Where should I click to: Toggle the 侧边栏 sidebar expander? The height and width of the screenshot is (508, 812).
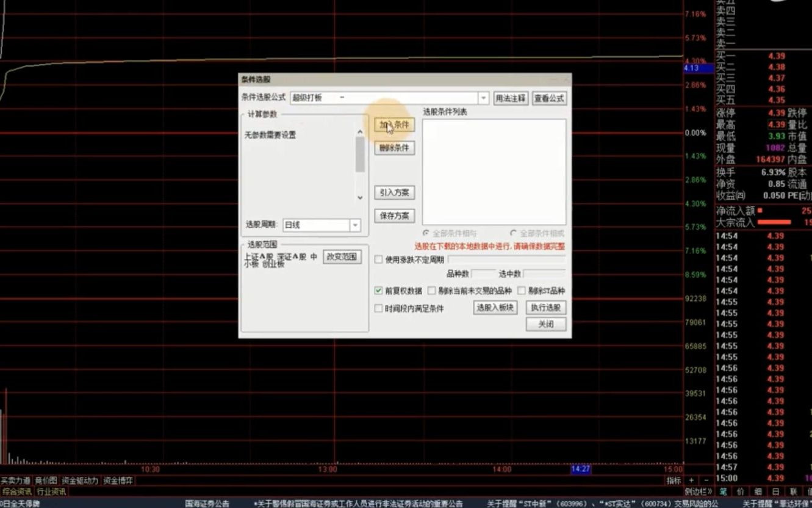[698, 492]
